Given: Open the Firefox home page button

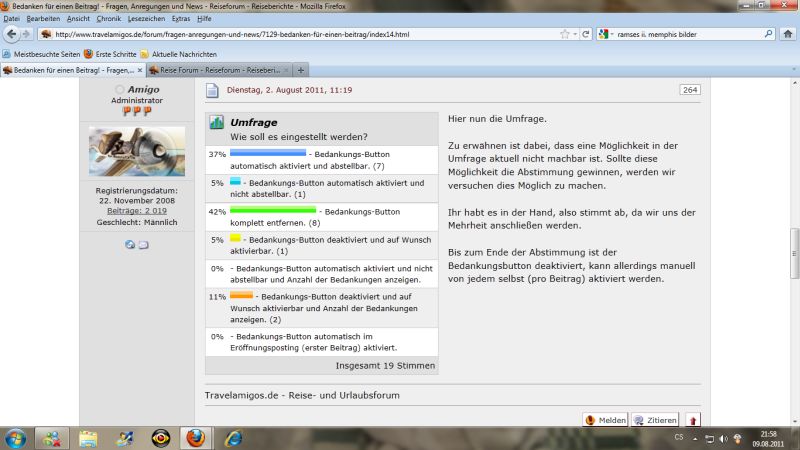Looking at the screenshot, I should 787,34.
